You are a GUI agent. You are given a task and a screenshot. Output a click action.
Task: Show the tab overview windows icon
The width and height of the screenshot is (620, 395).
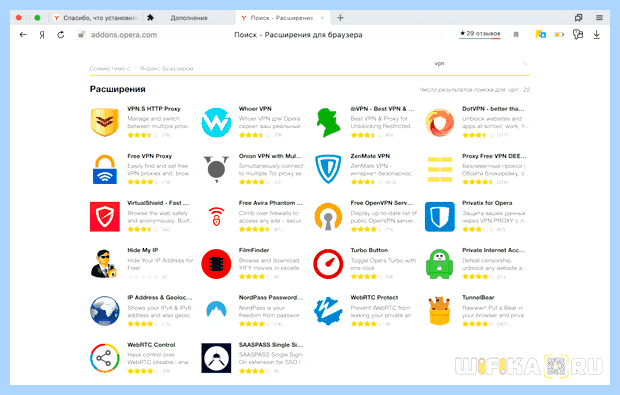click(x=578, y=17)
